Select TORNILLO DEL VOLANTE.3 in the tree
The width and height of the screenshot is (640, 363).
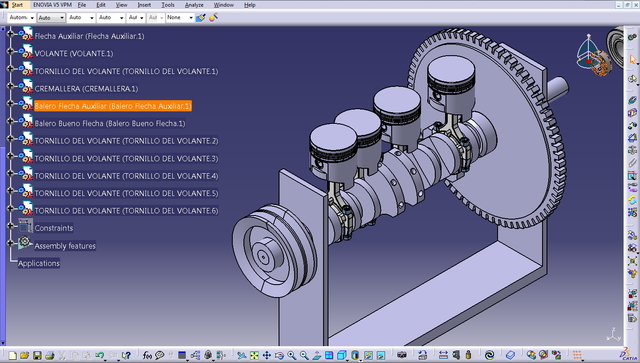pyautogui.click(x=126, y=158)
